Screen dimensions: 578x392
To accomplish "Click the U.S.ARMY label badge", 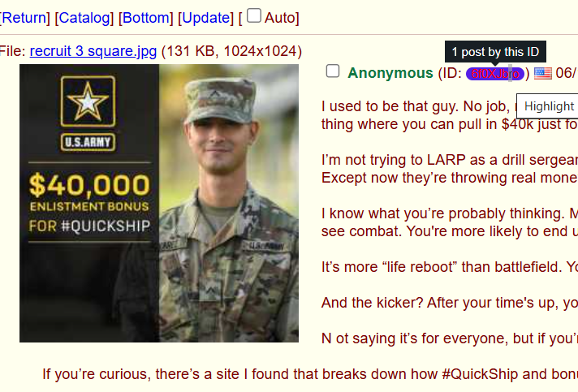I will (x=88, y=143).
